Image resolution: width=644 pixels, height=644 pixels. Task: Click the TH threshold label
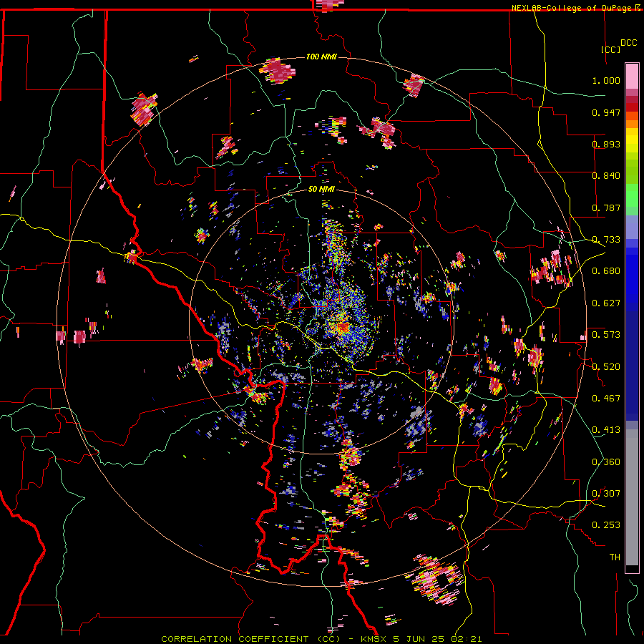tap(615, 557)
